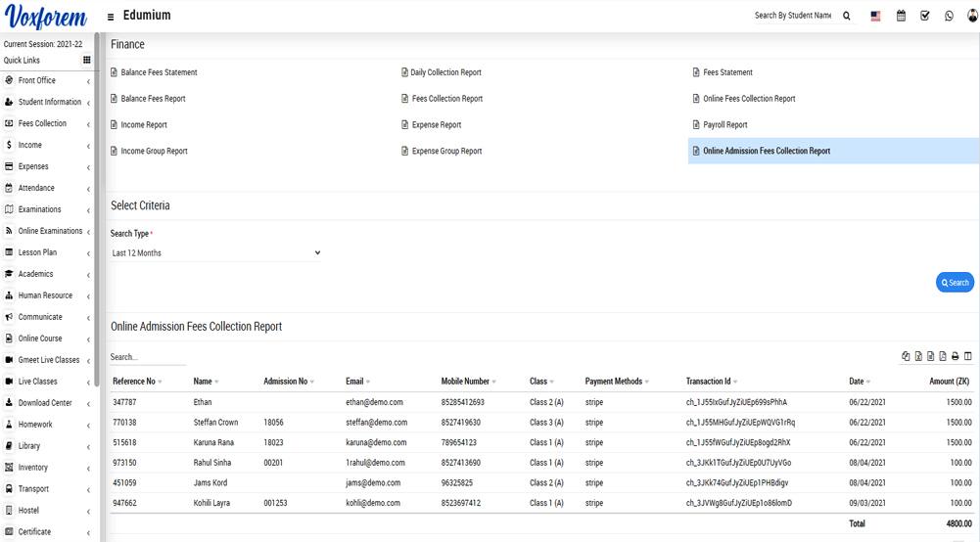The height and width of the screenshot is (542, 980).
Task: Click the US flag language icon
Action: click(875, 17)
